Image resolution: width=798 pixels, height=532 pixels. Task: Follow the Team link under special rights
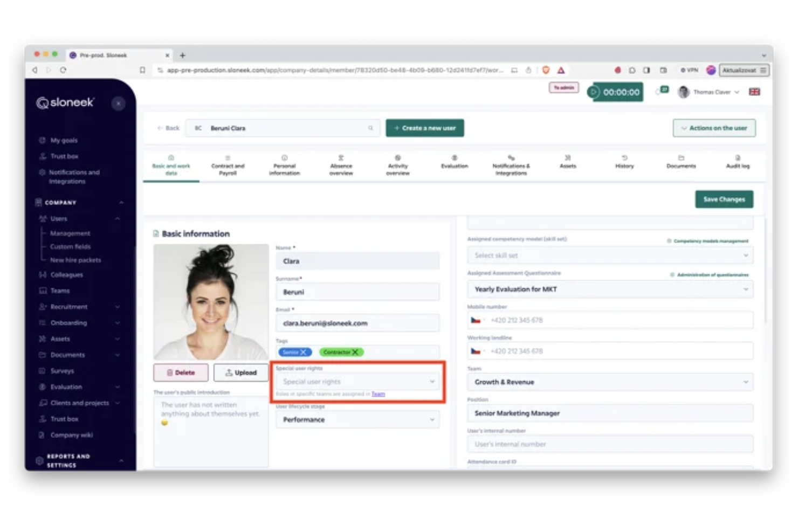tap(378, 394)
